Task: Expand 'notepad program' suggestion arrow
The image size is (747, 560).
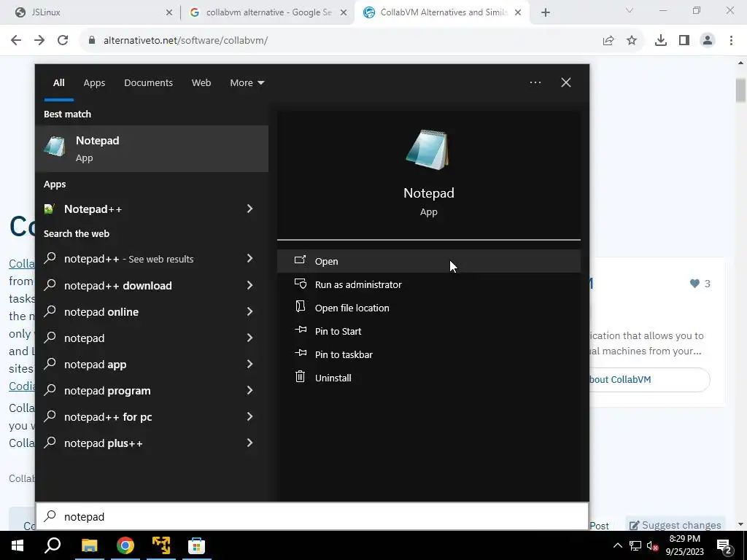Action: click(249, 391)
